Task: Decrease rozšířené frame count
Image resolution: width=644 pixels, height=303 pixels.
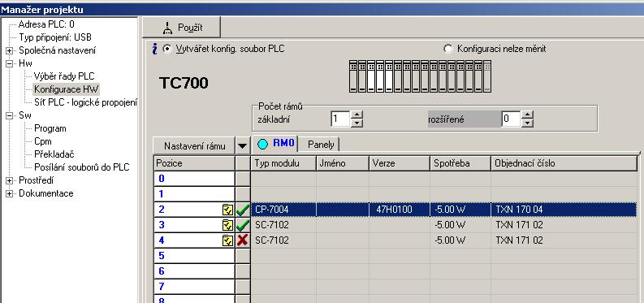Action: point(528,123)
